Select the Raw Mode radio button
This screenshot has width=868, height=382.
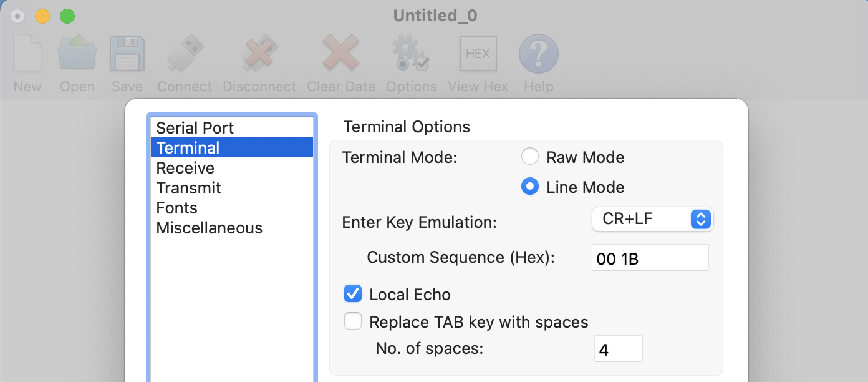[x=530, y=157]
